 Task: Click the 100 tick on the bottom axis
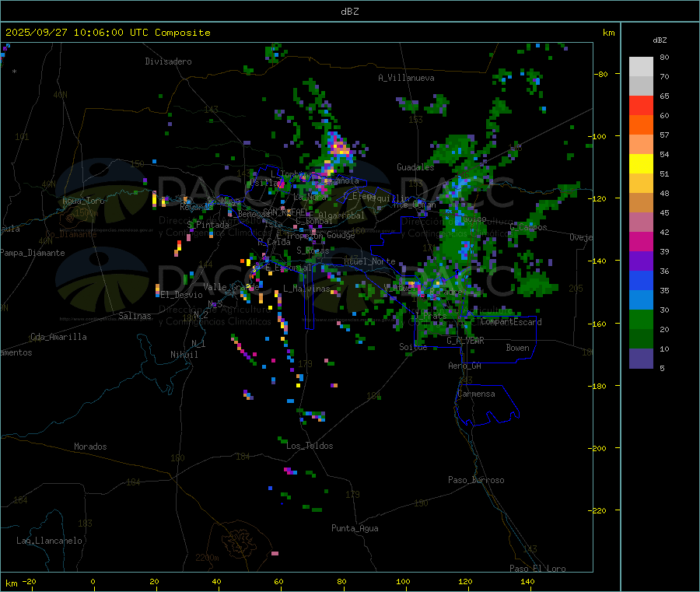coord(403,581)
